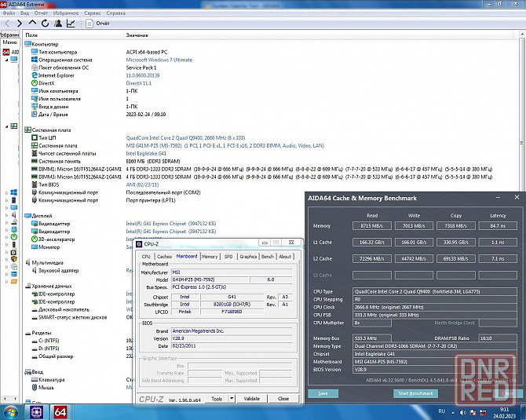Switch to the Memory tab in CPU-Z
The width and height of the screenshot is (526, 420).
tap(210, 257)
